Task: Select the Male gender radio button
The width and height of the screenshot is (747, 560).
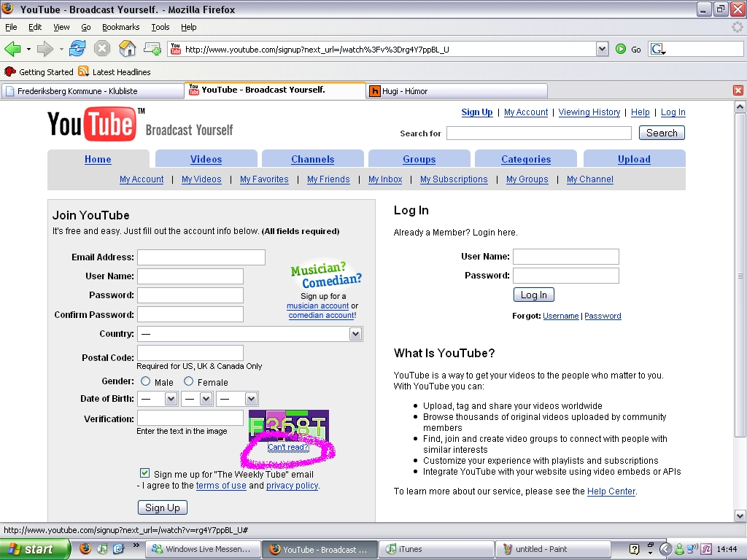Action: (x=145, y=381)
